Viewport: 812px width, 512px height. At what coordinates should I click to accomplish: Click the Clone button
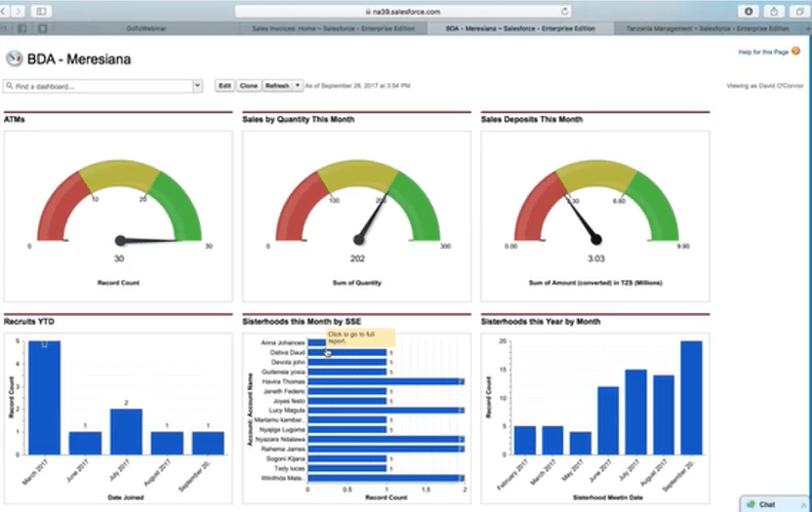click(x=249, y=86)
